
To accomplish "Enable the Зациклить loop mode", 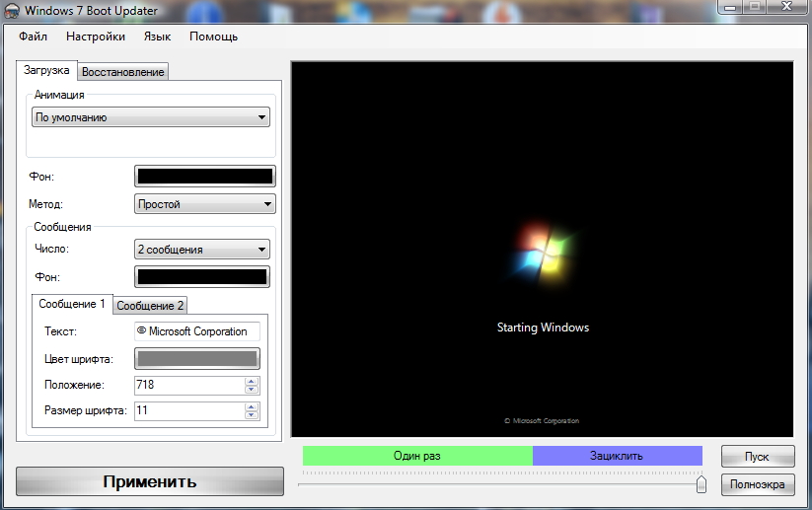I will [x=617, y=456].
